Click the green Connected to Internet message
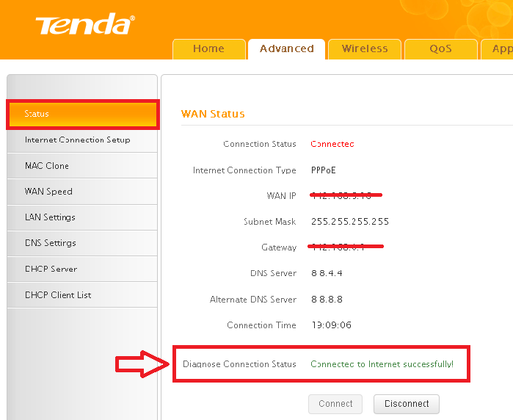Image resolution: width=513 pixels, height=420 pixels. (x=382, y=364)
